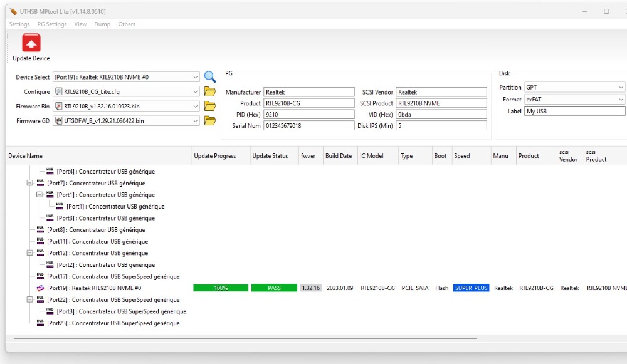Viewport: 627px width, 364px height.
Task: Click the Serial Num input field
Action: pyautogui.click(x=308, y=125)
